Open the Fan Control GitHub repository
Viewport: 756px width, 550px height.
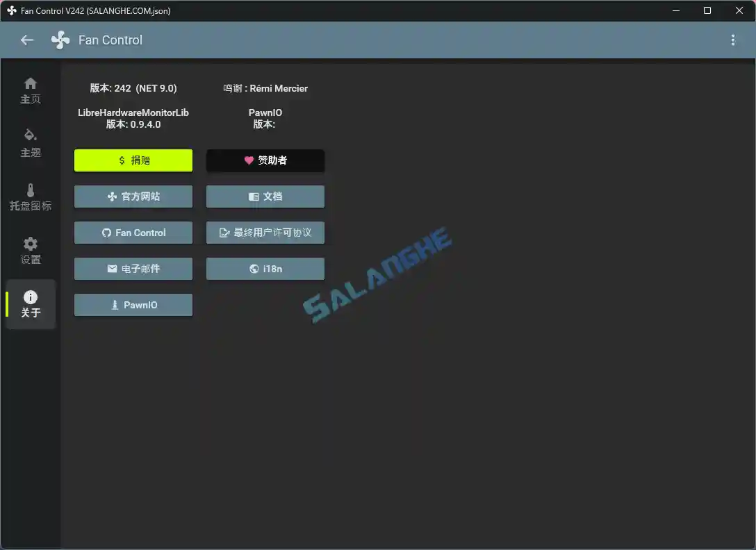point(133,233)
